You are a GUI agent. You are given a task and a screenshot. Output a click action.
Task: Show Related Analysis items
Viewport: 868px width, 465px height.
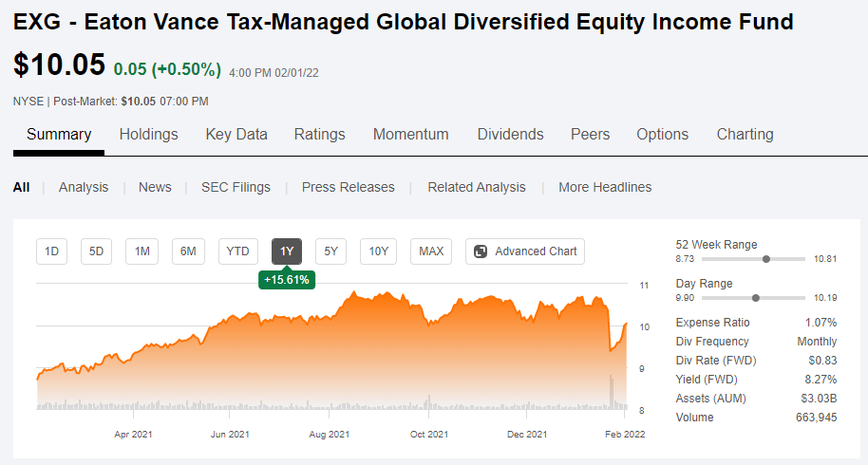[x=477, y=188]
